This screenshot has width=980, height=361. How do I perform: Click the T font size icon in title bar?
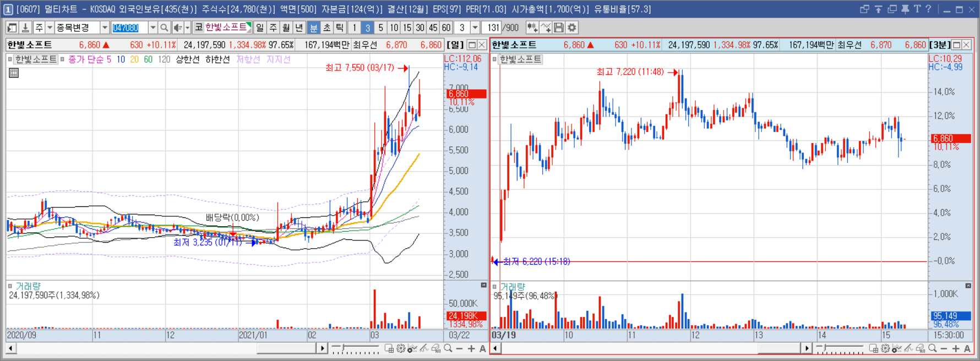(917, 9)
